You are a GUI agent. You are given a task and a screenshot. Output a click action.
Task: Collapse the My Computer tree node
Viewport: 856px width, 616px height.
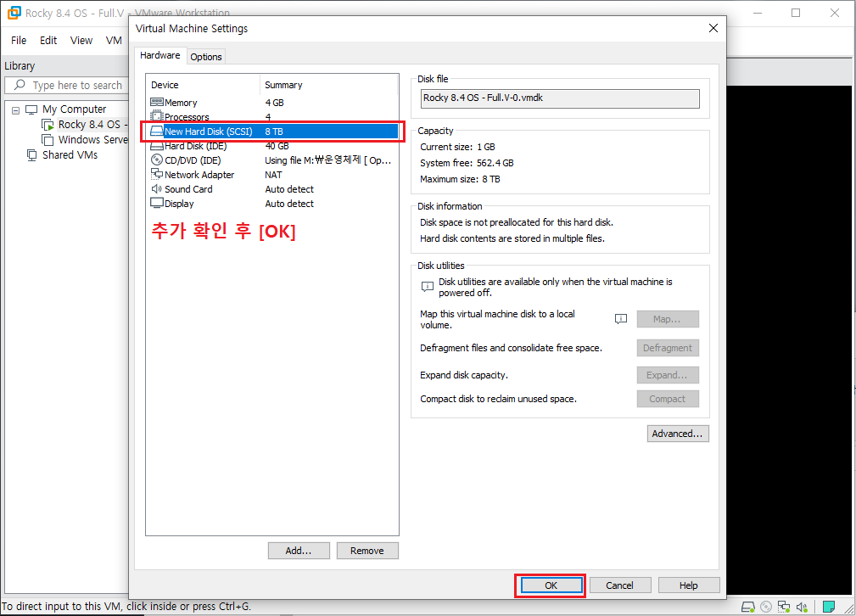pos(16,110)
